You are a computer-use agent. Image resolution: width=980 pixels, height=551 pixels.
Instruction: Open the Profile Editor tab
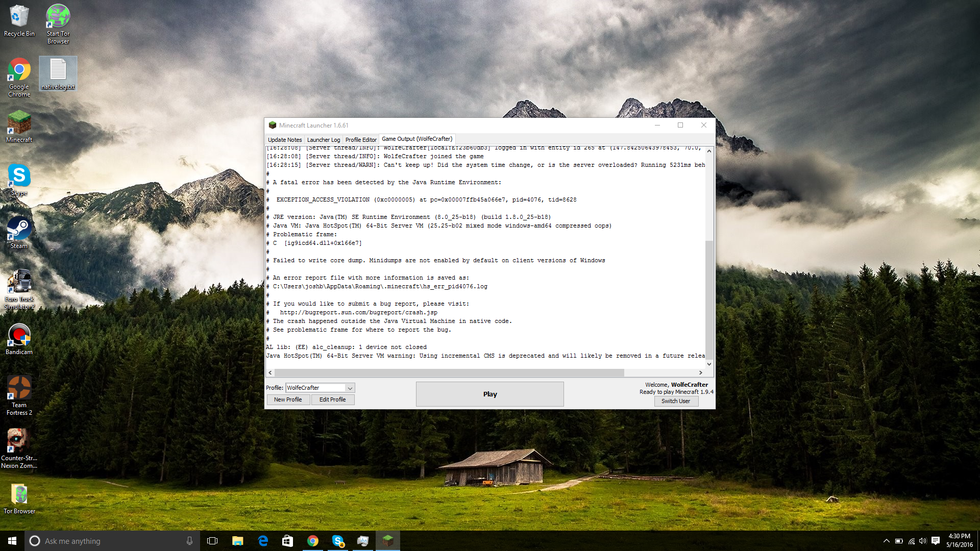360,140
